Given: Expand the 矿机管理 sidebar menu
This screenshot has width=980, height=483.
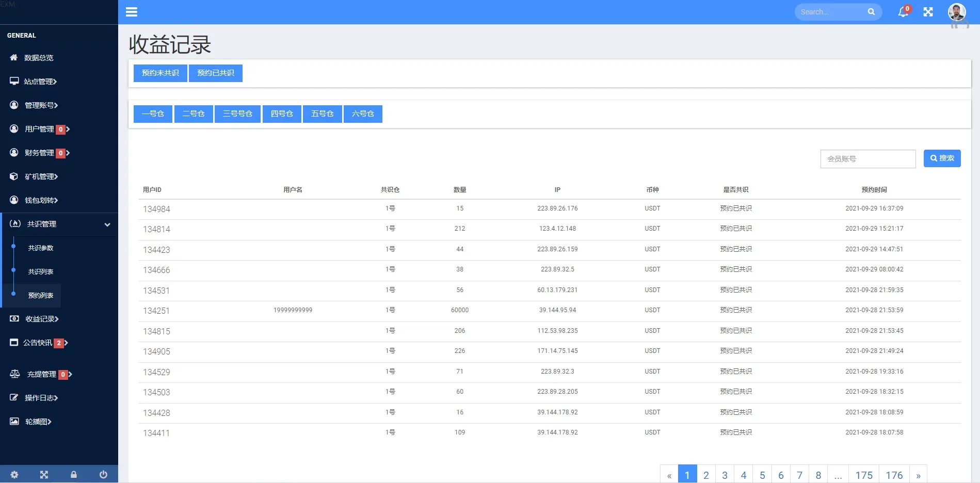Looking at the screenshot, I should [41, 176].
